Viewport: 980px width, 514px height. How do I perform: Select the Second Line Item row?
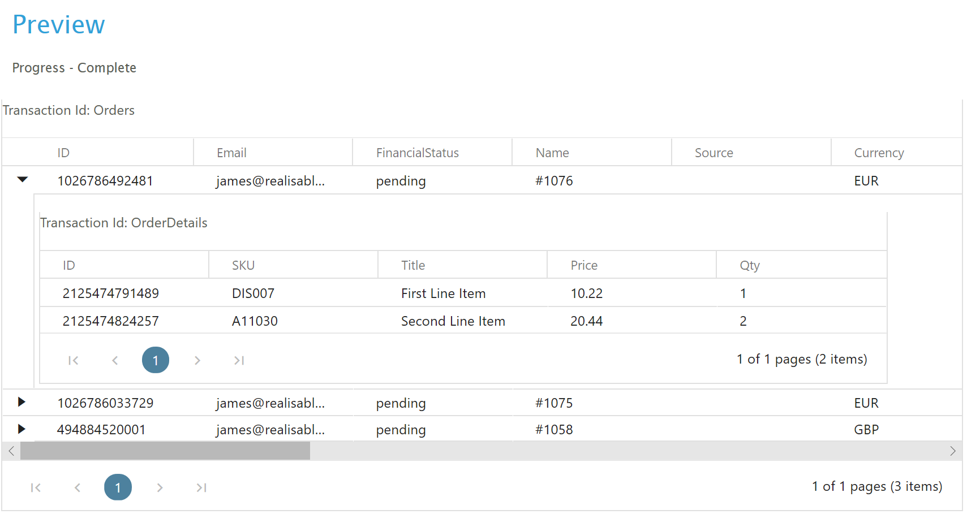tap(453, 321)
